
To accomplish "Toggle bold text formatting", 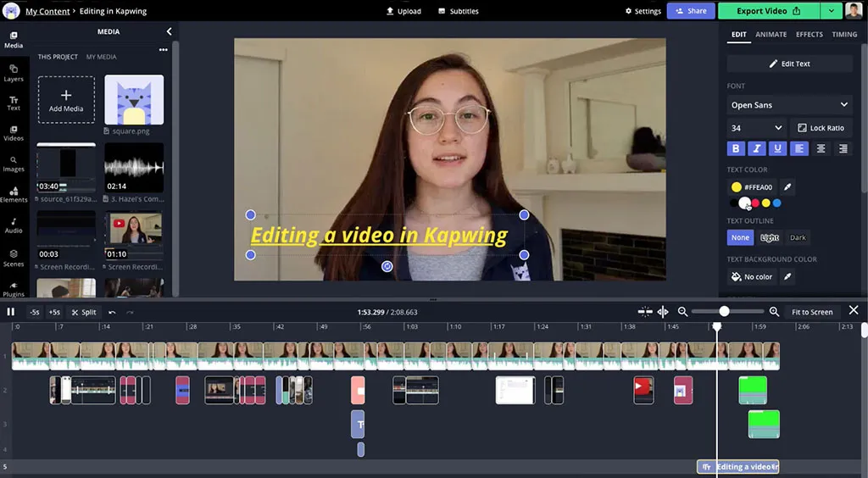I will 736,148.
